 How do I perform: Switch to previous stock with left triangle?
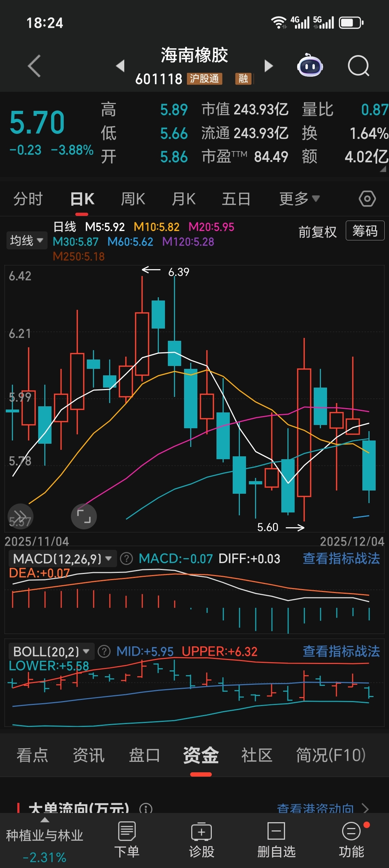[120, 66]
